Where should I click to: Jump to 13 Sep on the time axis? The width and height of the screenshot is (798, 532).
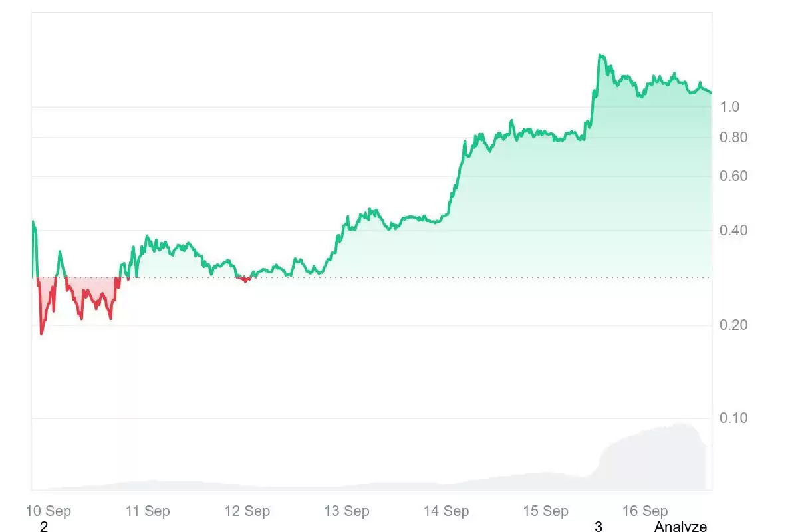point(346,511)
